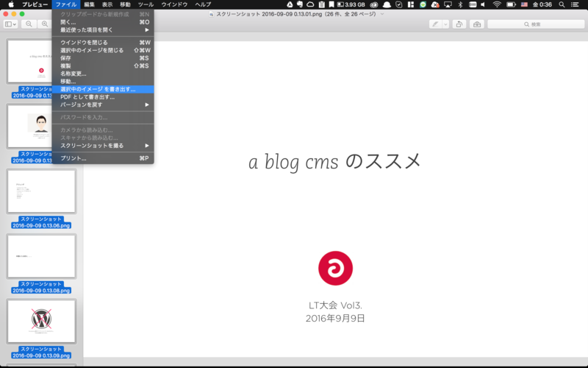Click the keyboard viewer menu bar icon
Image resolution: width=588 pixels, height=368 pixels.
click(x=473, y=4)
